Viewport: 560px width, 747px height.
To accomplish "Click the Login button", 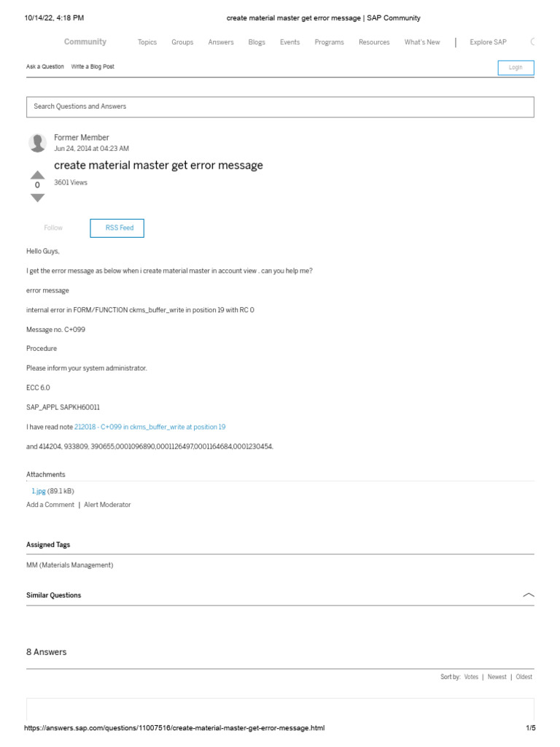I will [x=516, y=68].
